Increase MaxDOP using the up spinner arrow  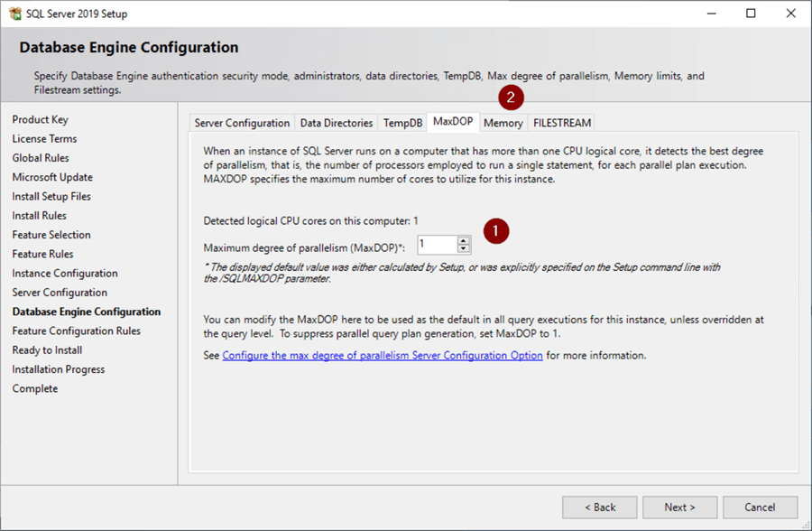tap(464, 240)
